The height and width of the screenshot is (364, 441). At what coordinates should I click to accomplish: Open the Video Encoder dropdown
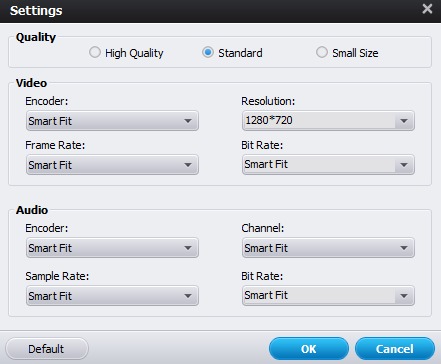point(112,121)
